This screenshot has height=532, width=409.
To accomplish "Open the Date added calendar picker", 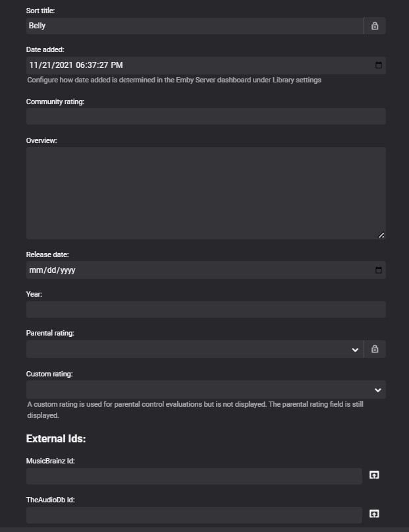I will [x=379, y=65].
